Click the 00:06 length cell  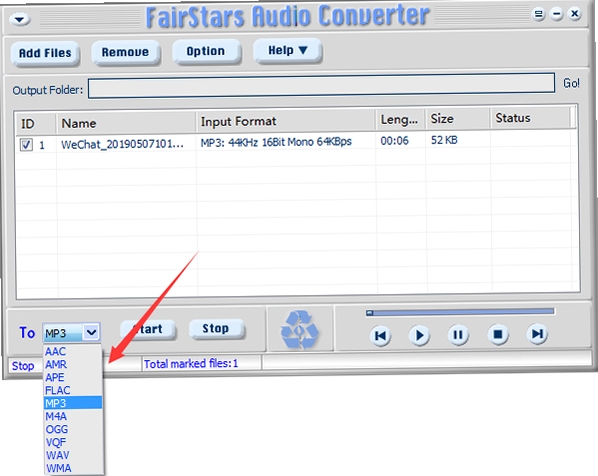394,141
